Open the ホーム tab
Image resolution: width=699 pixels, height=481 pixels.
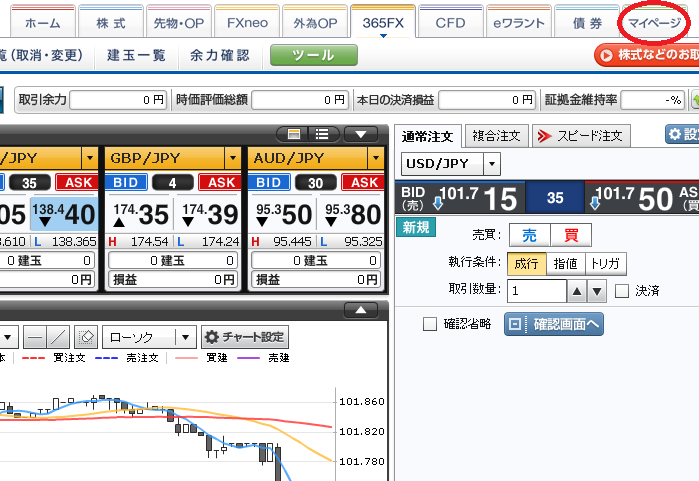point(42,22)
